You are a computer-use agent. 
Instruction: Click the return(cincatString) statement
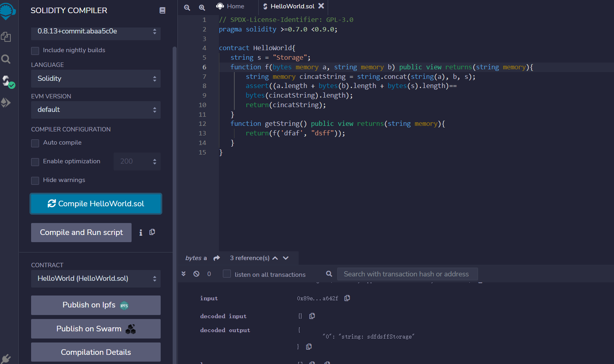point(286,105)
